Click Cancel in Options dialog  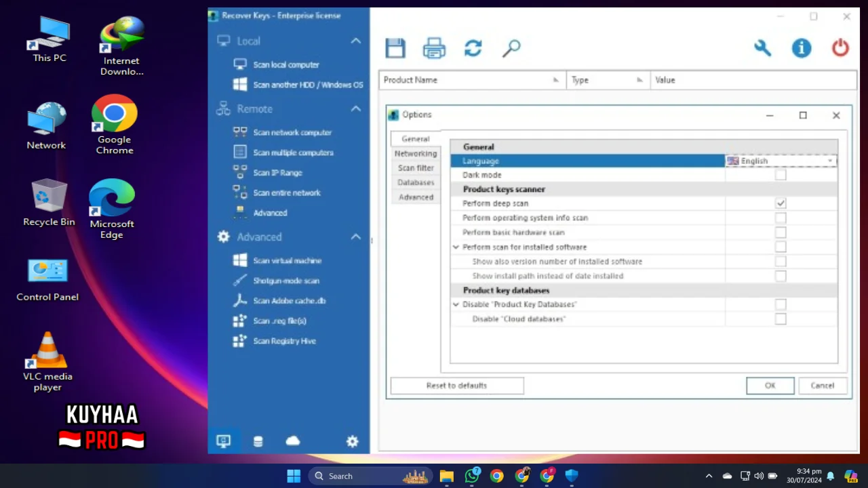pos(823,386)
